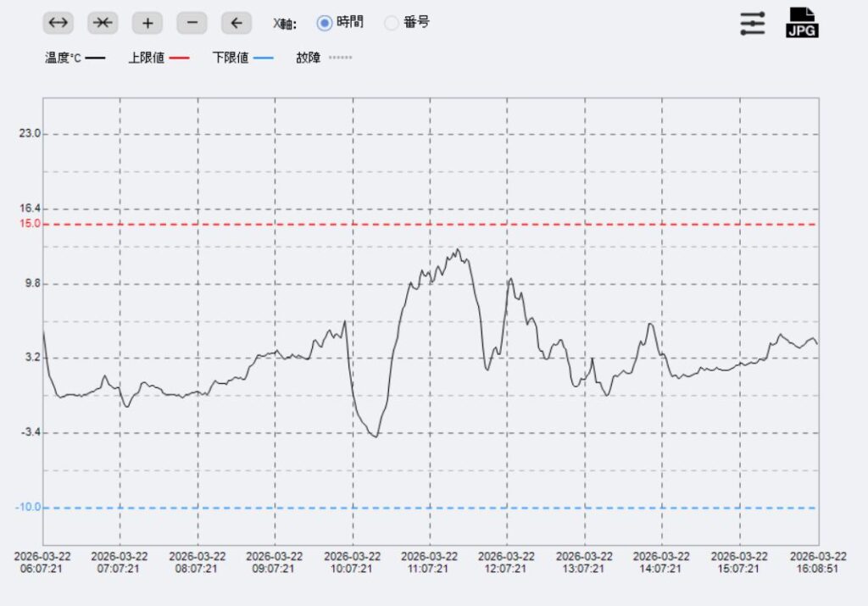
Task: Zoom out with the minus button
Action: click(x=192, y=23)
